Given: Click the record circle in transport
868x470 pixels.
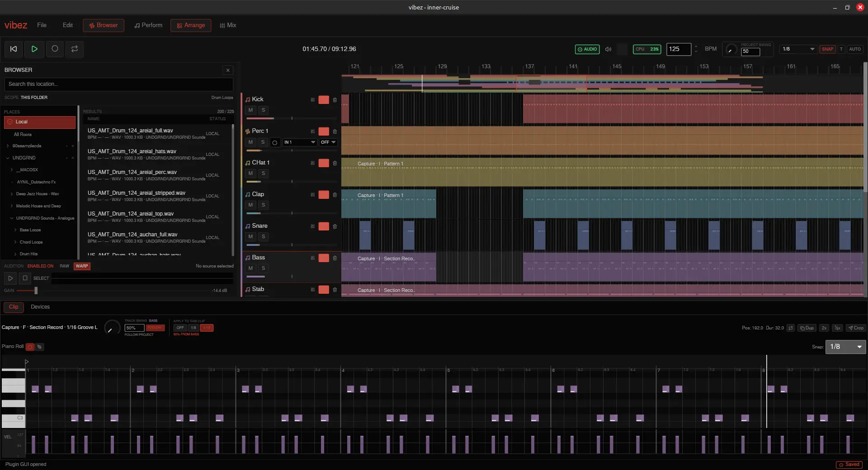Looking at the screenshot, I should (55, 49).
